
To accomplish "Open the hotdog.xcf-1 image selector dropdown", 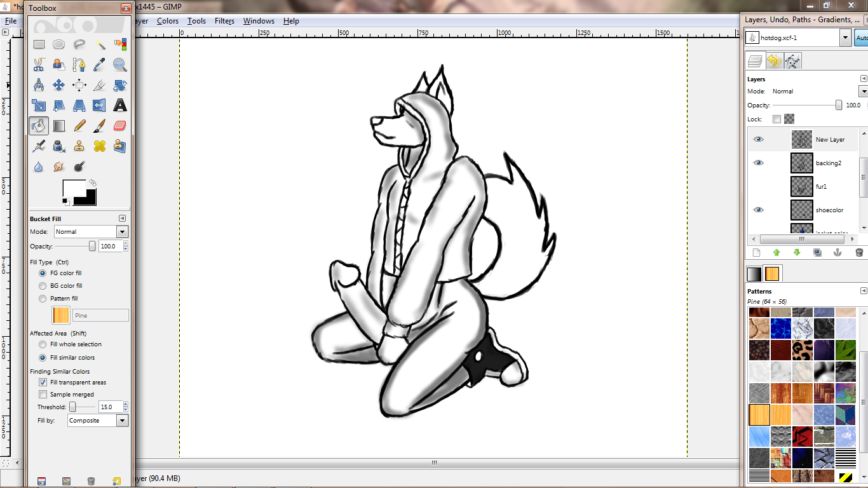I will click(844, 38).
